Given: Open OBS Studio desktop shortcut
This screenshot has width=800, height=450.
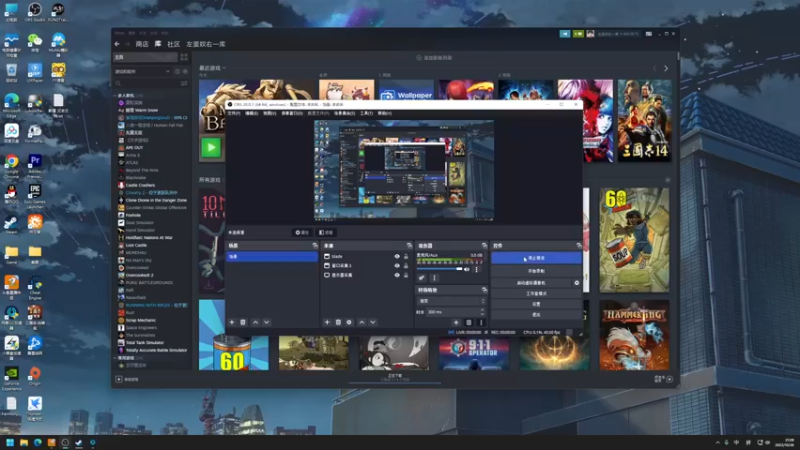Looking at the screenshot, I should click(x=35, y=12).
